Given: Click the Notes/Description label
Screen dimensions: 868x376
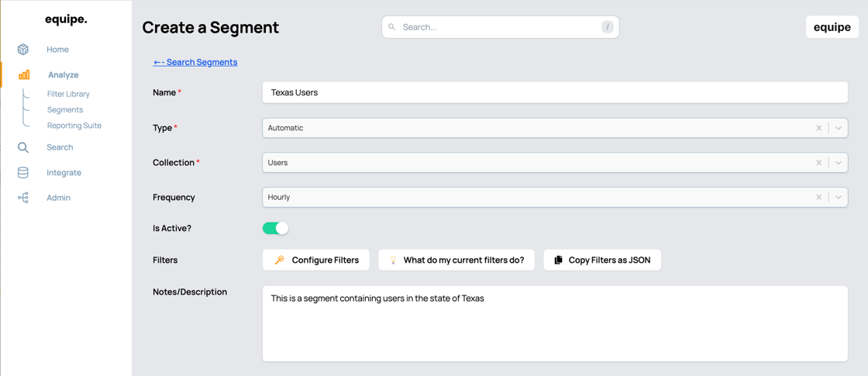Looking at the screenshot, I should [190, 291].
